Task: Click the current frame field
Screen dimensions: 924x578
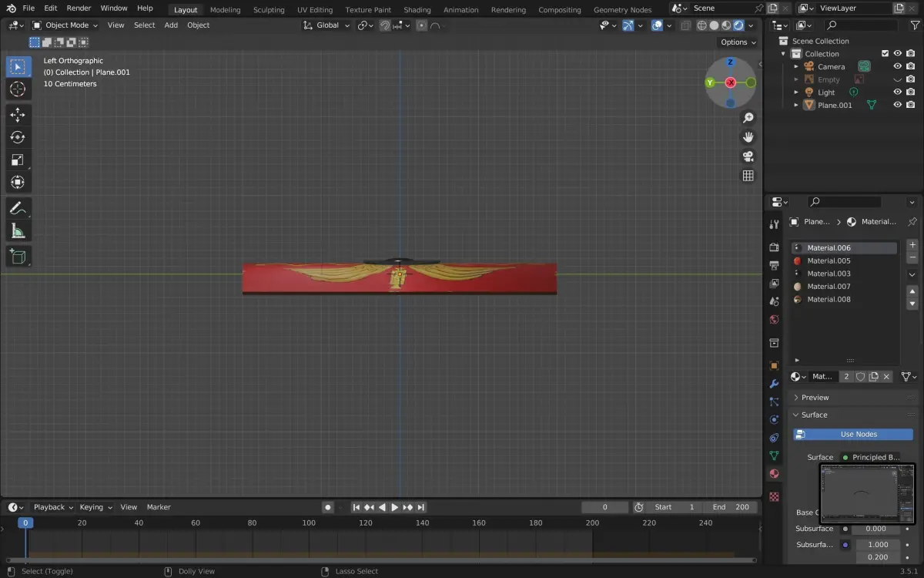Action: tap(604, 507)
